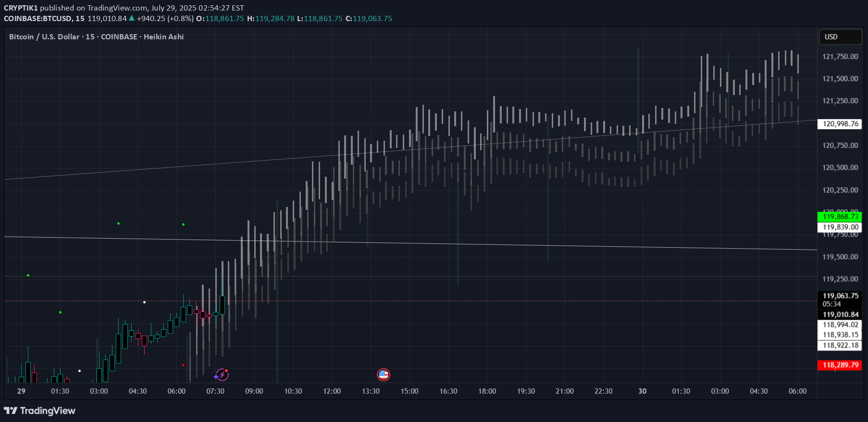868x422 pixels.
Task: Click the 22:30 time axis label
Action: [603, 391]
